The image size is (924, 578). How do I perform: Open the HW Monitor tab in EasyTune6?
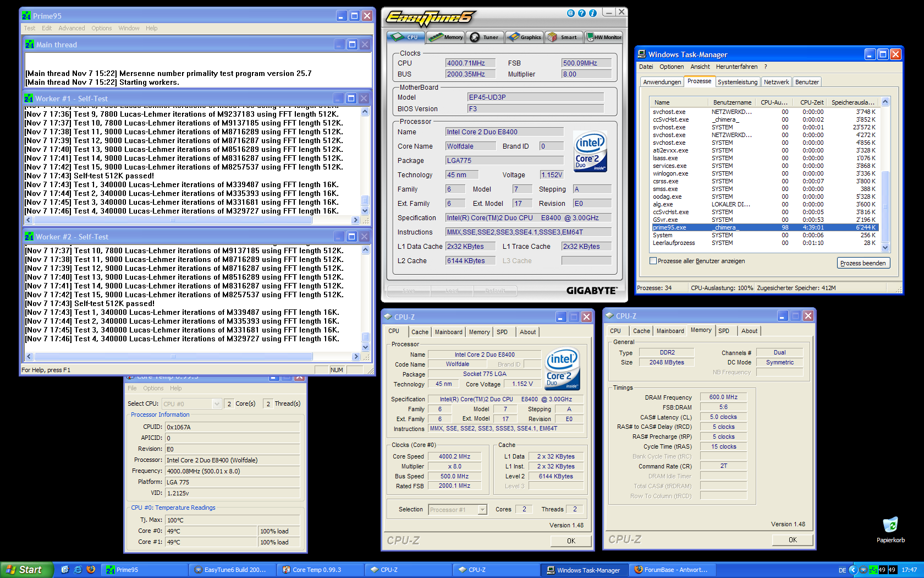click(604, 37)
